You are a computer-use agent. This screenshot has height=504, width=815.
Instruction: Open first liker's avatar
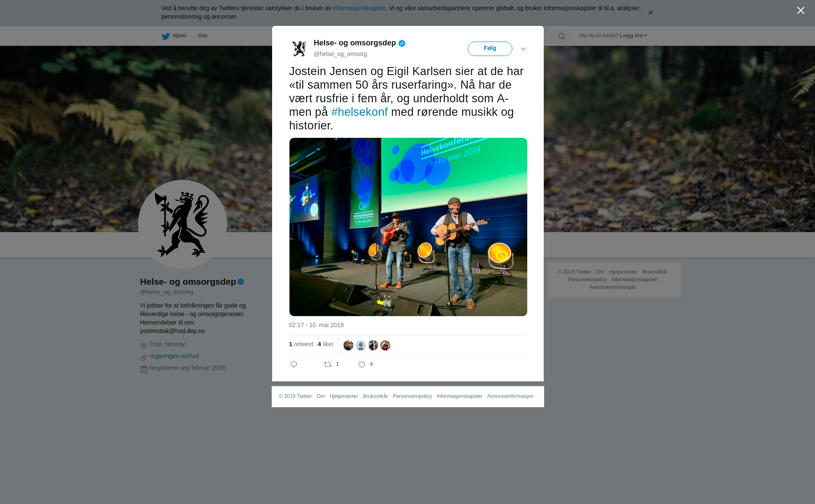348,345
